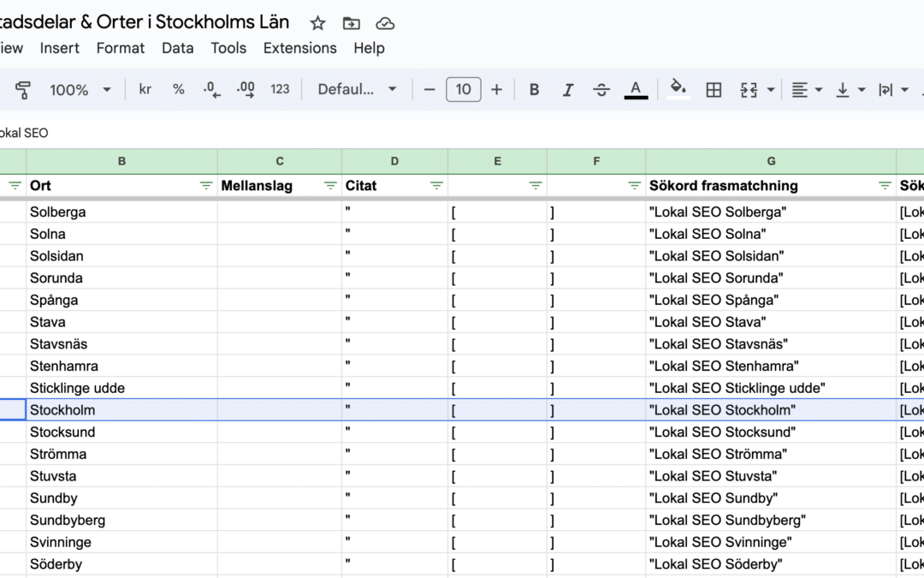Select cell "Lokal SEO Stocksund"

click(x=771, y=432)
